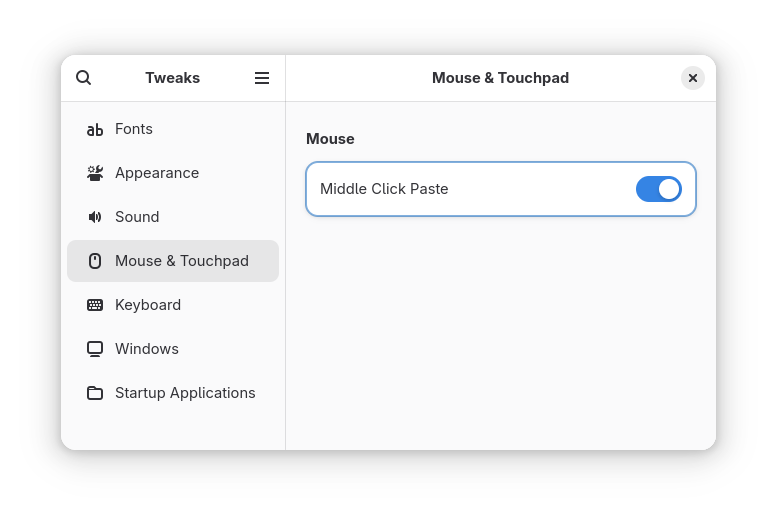
Task: Open the hamburger main menu
Action: tap(262, 78)
